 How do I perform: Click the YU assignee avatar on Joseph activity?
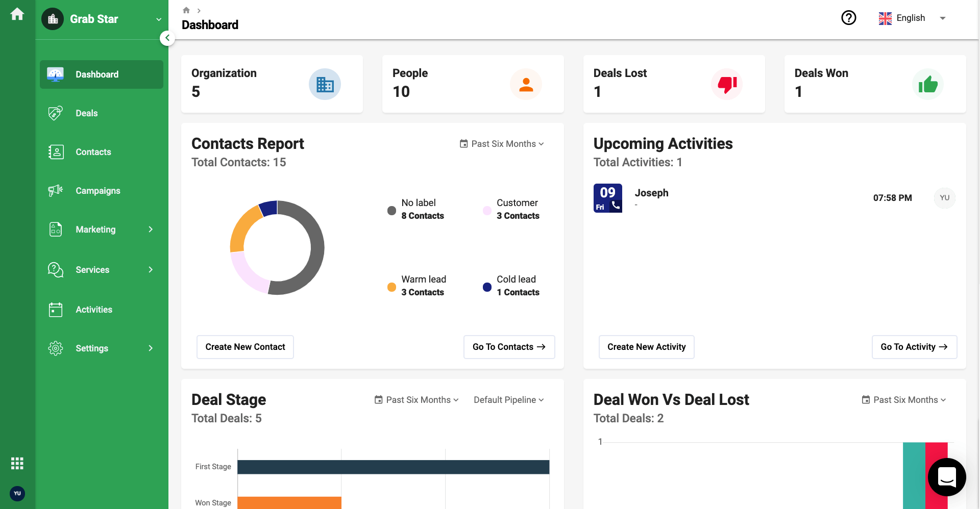944,198
